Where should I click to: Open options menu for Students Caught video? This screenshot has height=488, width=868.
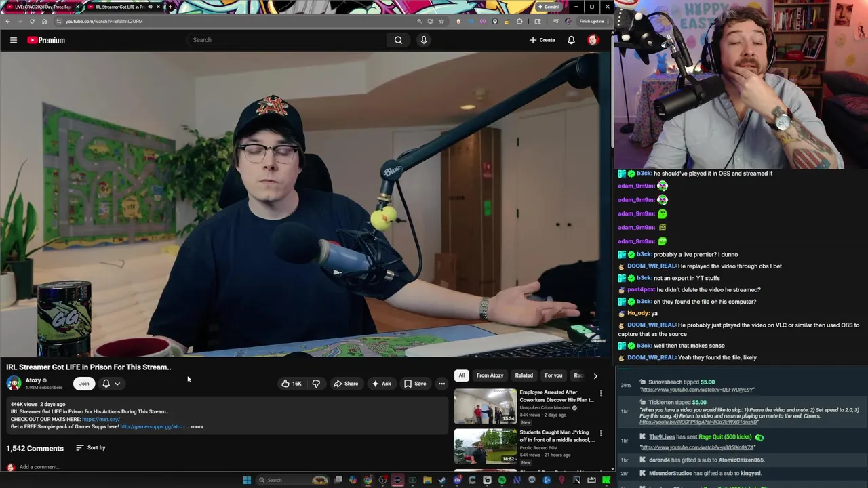pos(601,433)
